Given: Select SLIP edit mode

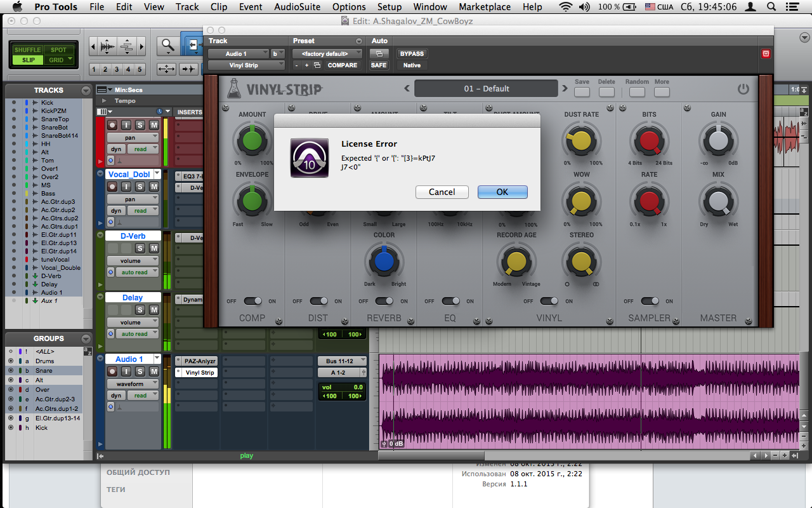Looking at the screenshot, I should tap(27, 60).
